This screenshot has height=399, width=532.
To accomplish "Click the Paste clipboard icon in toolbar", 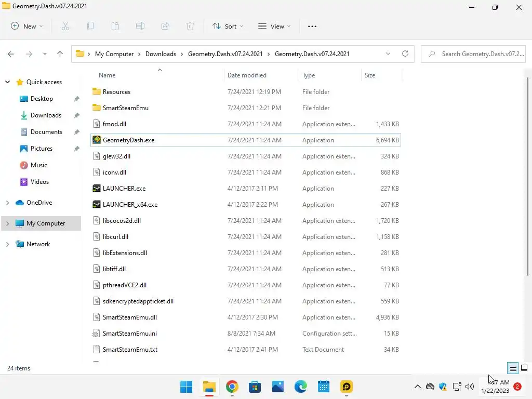I will [x=115, y=26].
